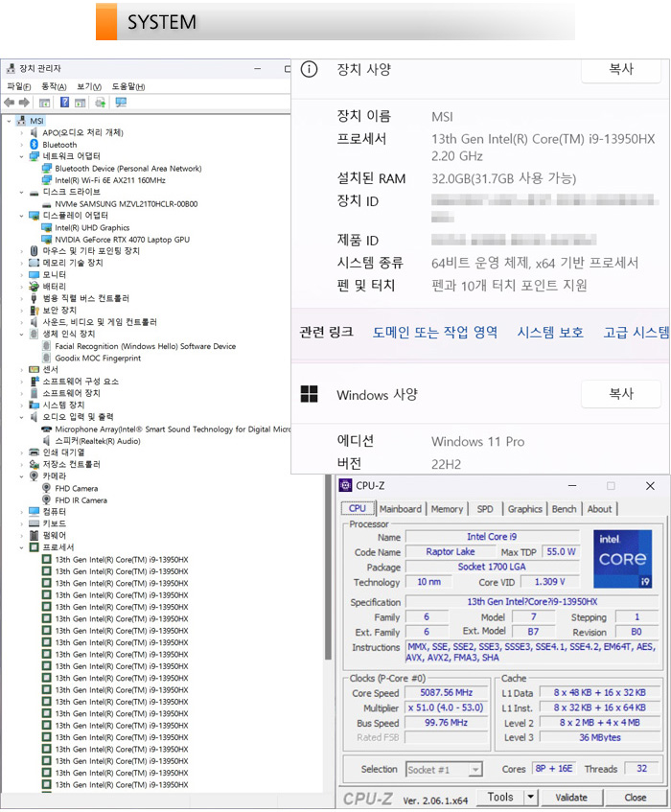
Task: Open the 동작(A) menu
Action: pos(54,86)
